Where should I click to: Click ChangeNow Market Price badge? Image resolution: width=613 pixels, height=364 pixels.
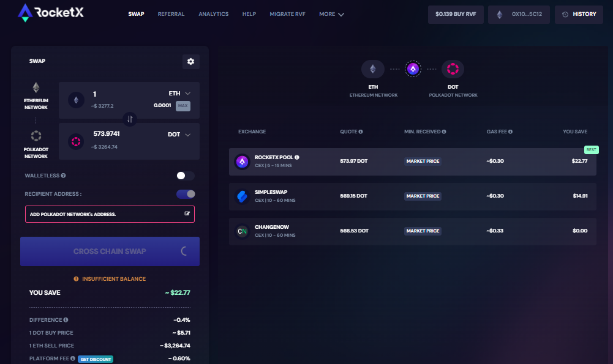point(423,231)
